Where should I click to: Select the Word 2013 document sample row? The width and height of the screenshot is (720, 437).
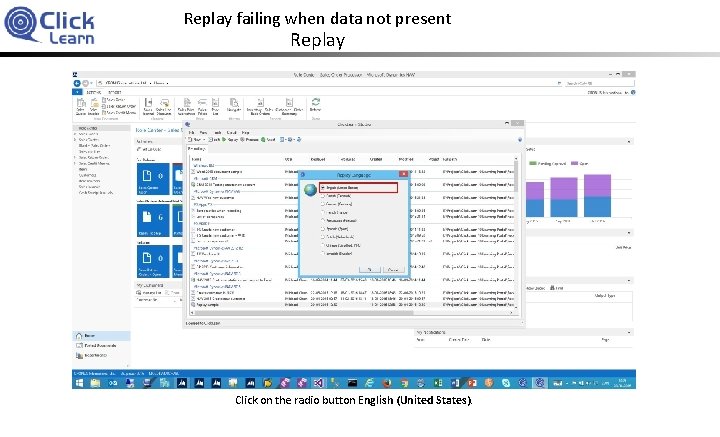pyautogui.click(x=351, y=172)
